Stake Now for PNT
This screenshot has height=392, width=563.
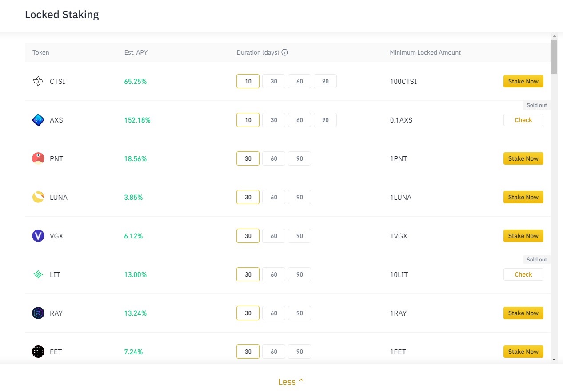point(523,158)
